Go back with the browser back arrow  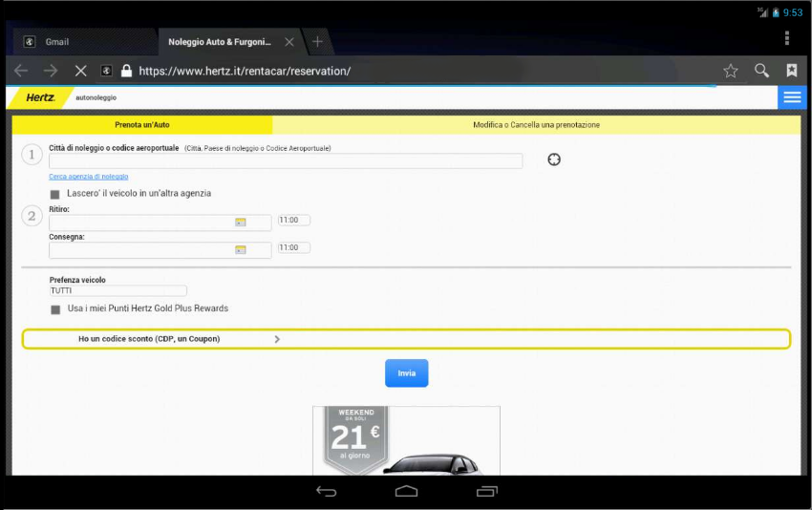tap(21, 71)
